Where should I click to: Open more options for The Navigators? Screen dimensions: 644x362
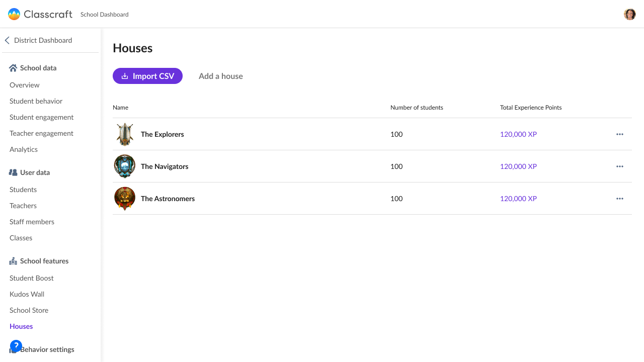tap(620, 166)
